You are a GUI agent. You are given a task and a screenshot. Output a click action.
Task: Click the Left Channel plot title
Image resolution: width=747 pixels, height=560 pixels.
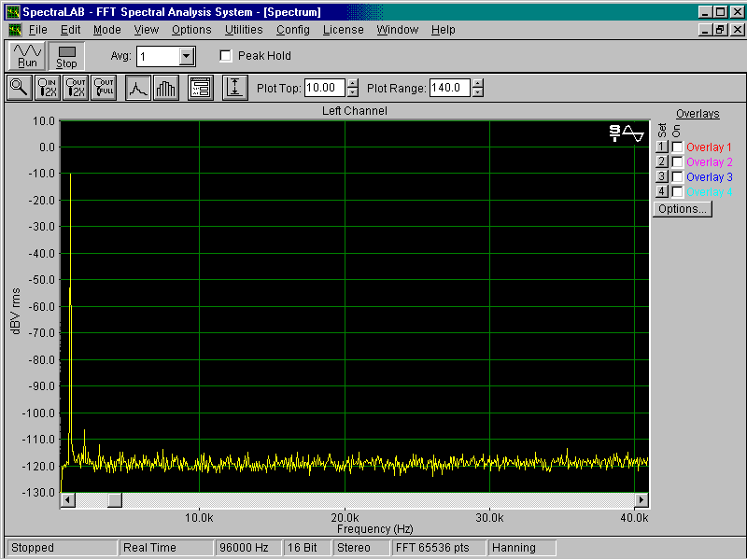355,111
